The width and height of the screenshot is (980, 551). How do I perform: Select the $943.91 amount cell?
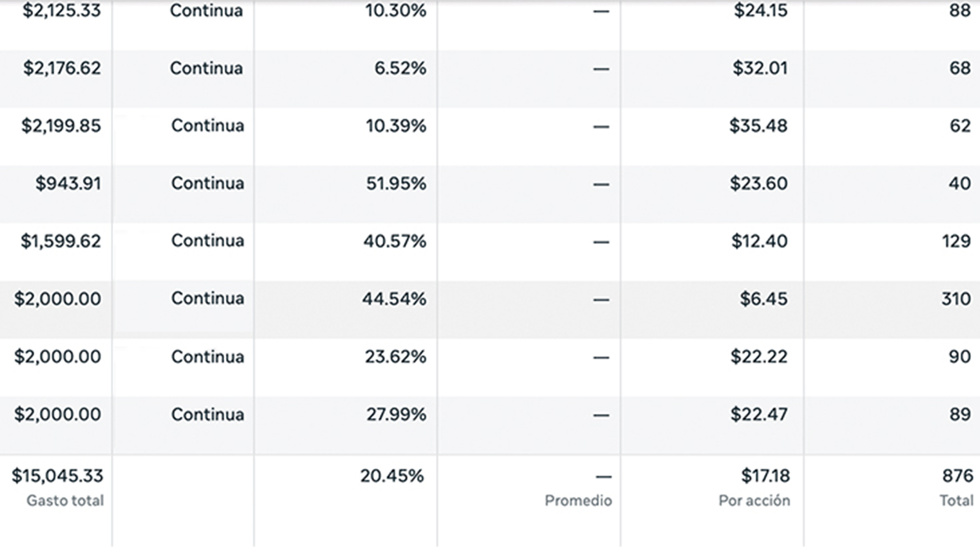point(68,184)
